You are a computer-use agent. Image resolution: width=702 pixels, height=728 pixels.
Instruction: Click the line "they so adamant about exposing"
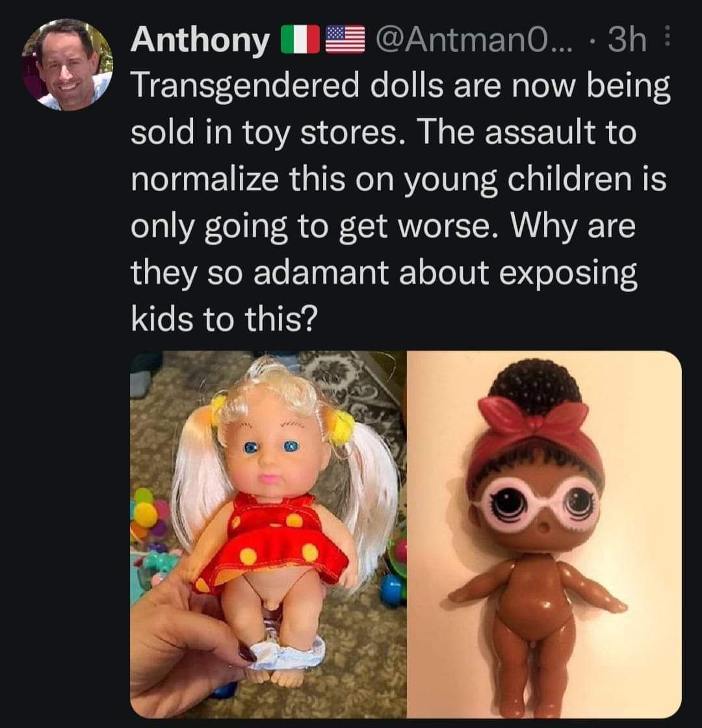click(x=383, y=274)
